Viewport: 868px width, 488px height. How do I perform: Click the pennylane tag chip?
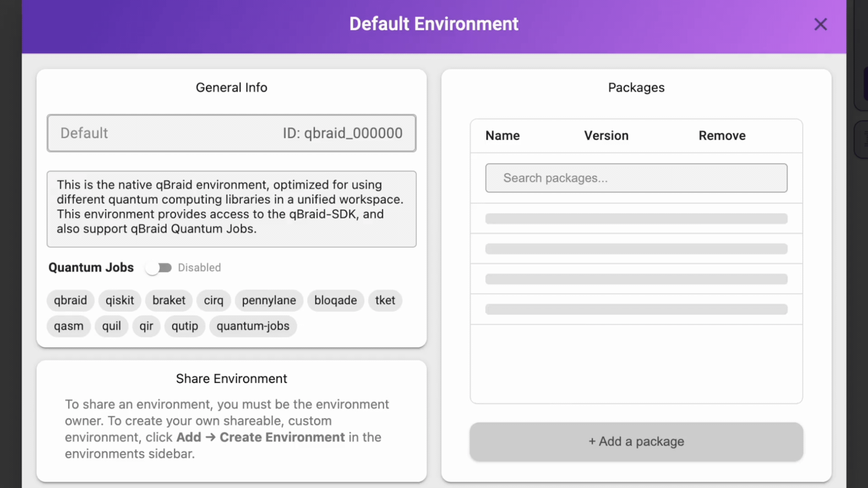tap(269, 300)
